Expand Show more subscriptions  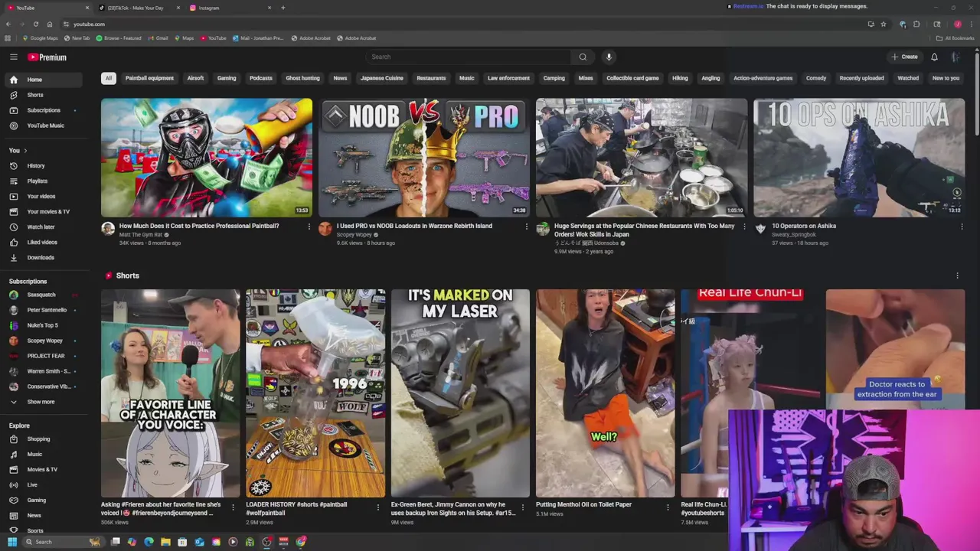point(44,402)
